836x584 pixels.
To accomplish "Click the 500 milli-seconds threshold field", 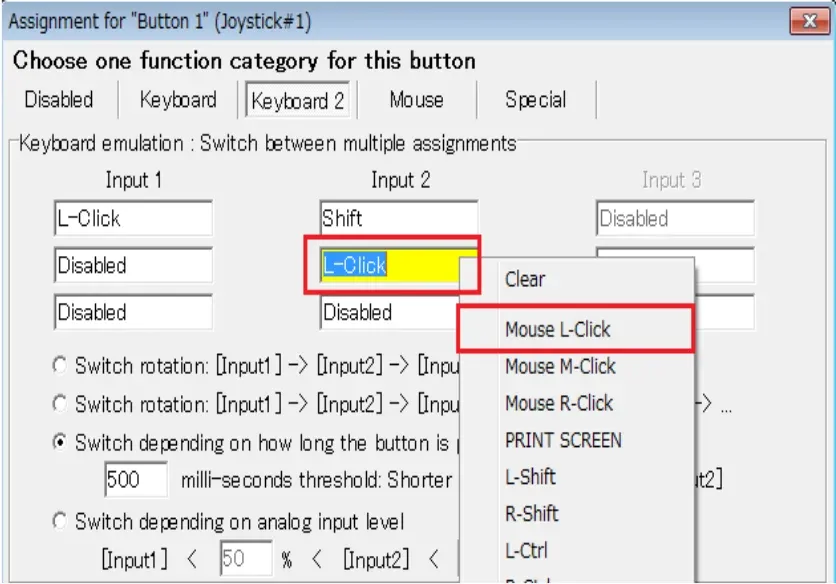I will pos(136,479).
